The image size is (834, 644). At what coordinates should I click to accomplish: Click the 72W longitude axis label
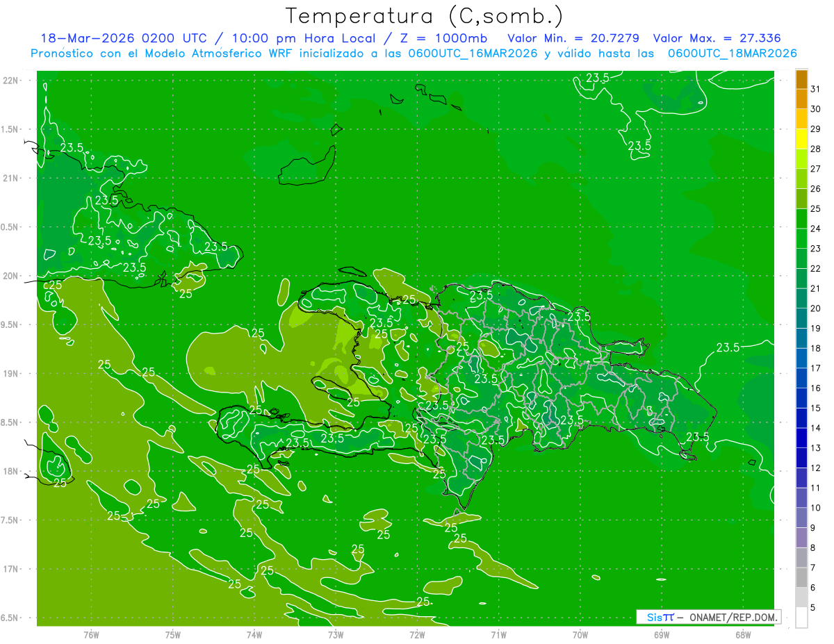click(417, 634)
